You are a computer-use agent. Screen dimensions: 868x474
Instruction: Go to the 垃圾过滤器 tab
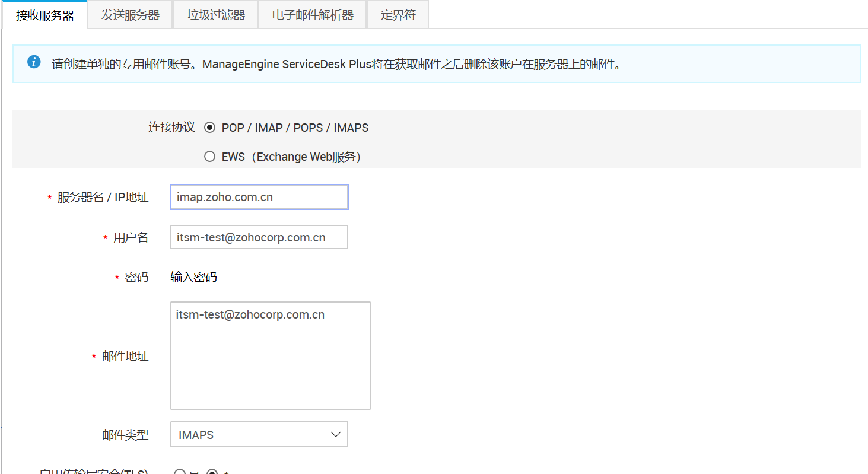(x=216, y=15)
